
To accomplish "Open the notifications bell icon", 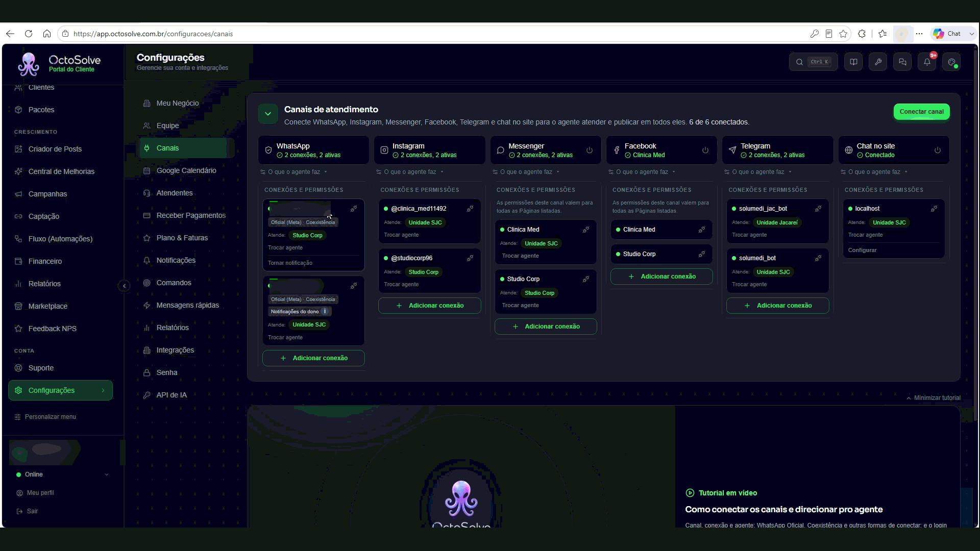I will [927, 62].
